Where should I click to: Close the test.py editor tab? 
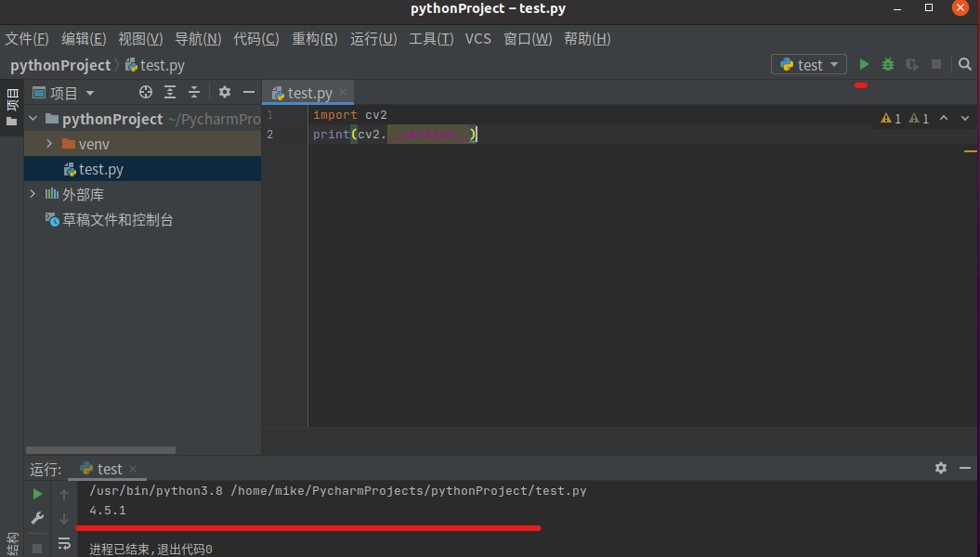(343, 93)
